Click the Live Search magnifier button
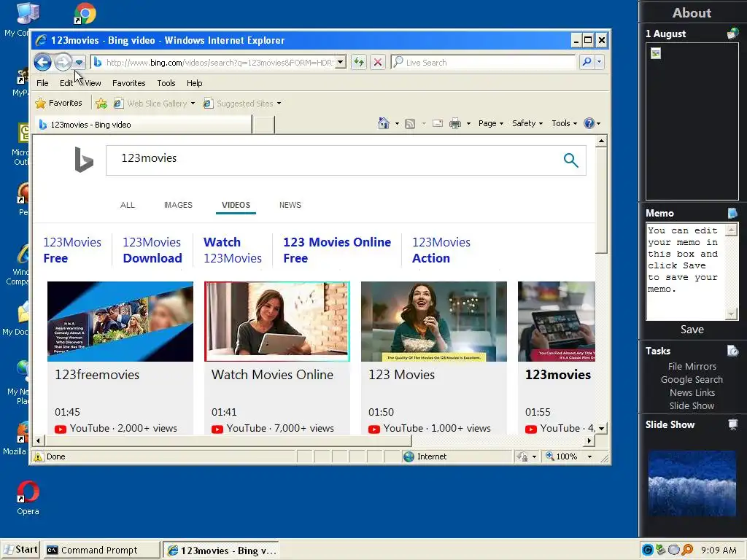This screenshot has width=747, height=560. [x=587, y=62]
